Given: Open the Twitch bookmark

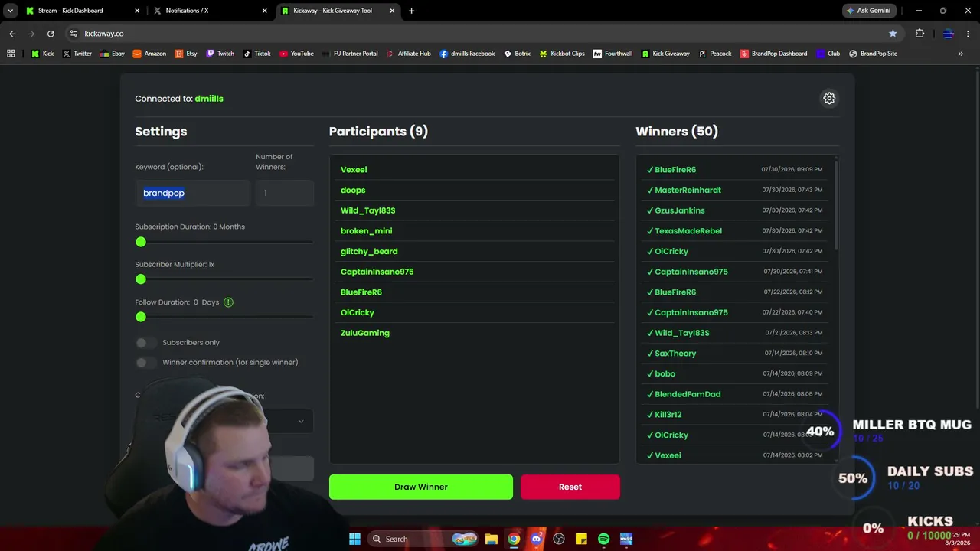Looking at the screenshot, I should pyautogui.click(x=220, y=54).
